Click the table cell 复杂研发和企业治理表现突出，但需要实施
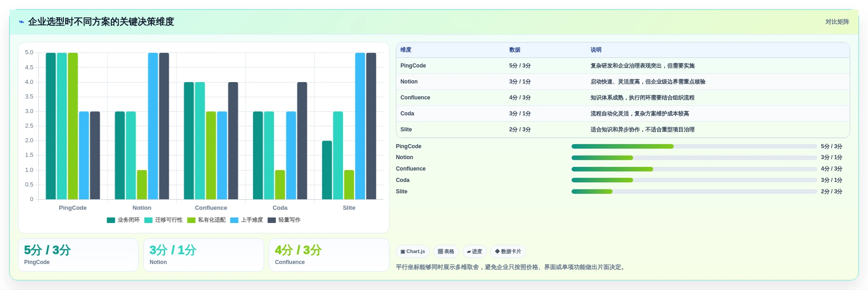This screenshot has width=868, height=290. click(642, 66)
